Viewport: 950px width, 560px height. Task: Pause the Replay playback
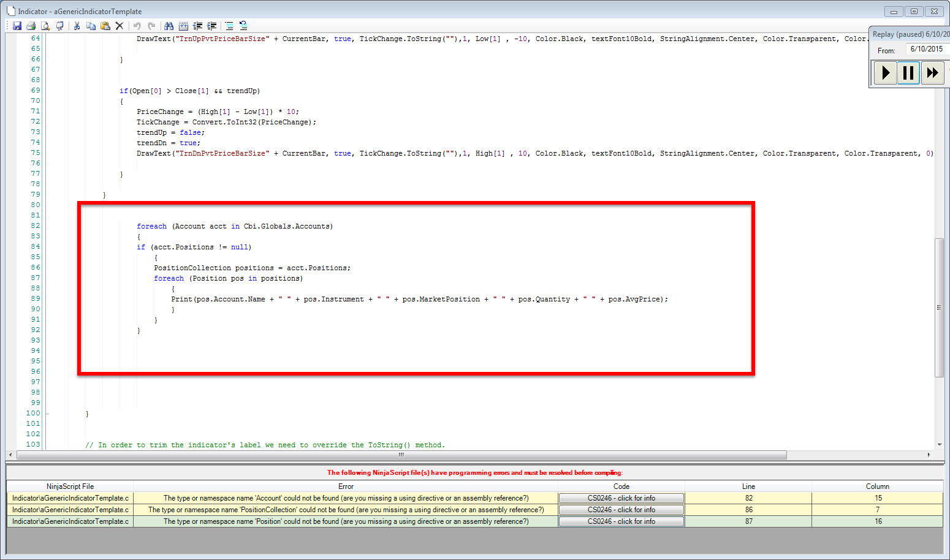pyautogui.click(x=908, y=73)
